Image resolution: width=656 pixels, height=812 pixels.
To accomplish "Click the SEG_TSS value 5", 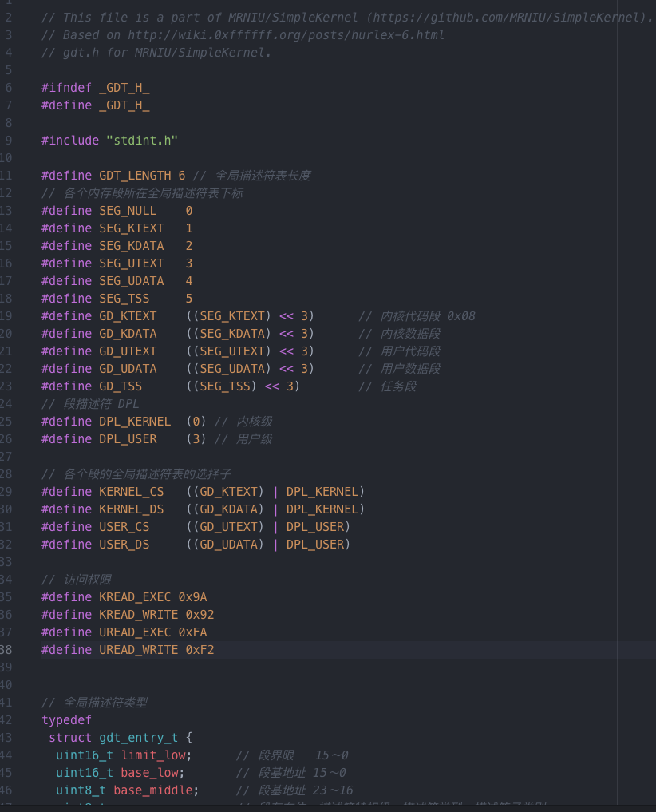I will (189, 298).
